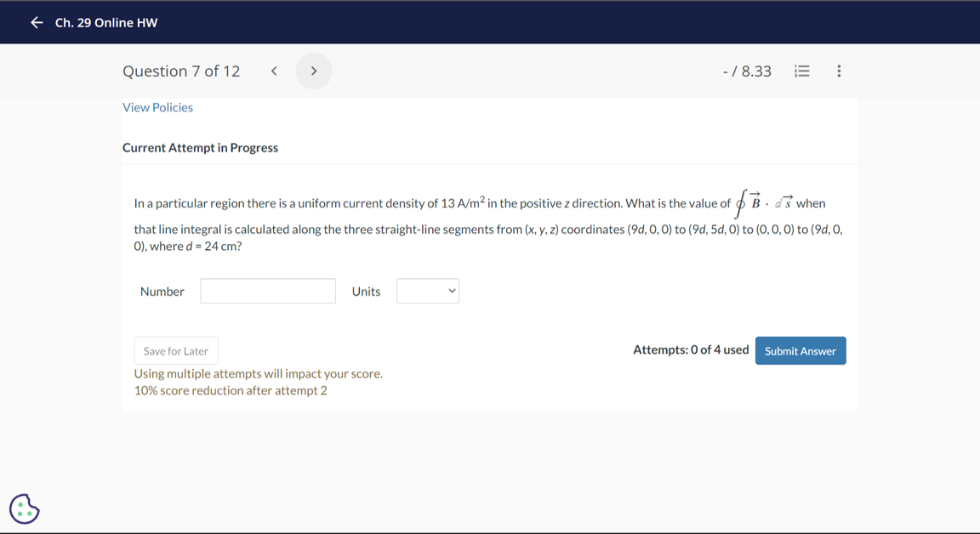Viewport: 980px width, 534px height.
Task: Click the 'Number' label
Action: (162, 292)
